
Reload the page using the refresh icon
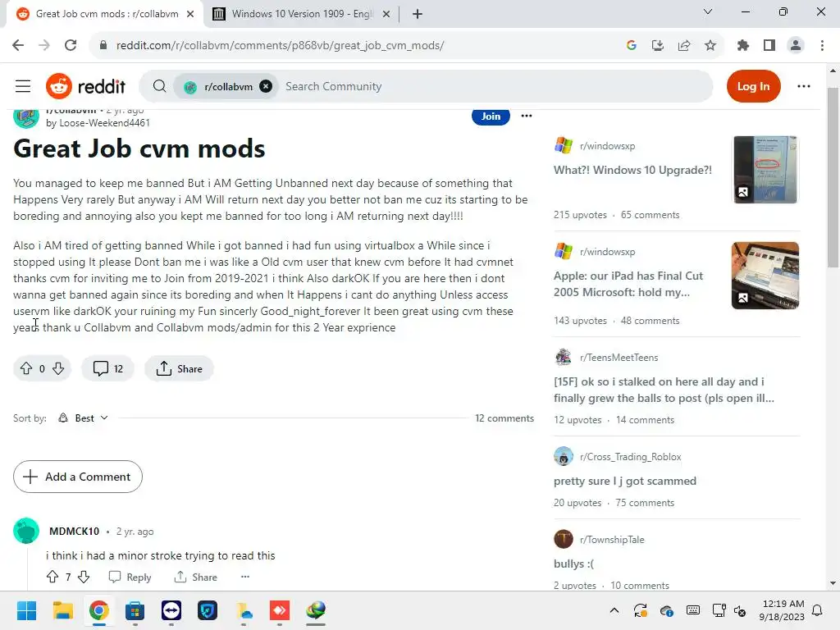pyautogui.click(x=71, y=46)
